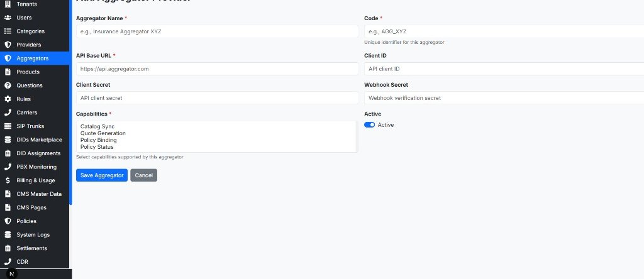
Task: Click the Save Aggregator button
Action: point(102,175)
